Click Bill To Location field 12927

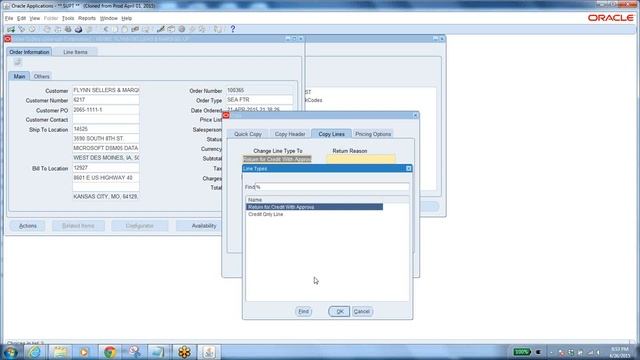106,168
